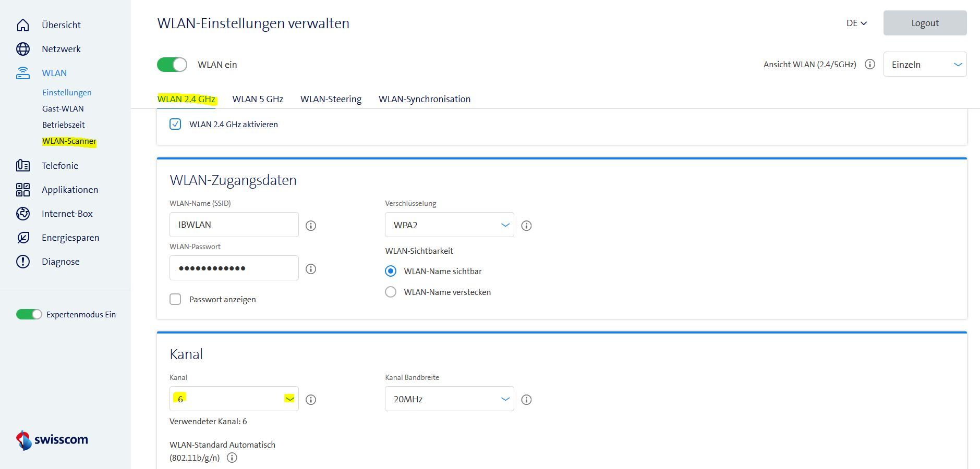Click the Logout button
The height and width of the screenshot is (469, 980).
point(925,23)
